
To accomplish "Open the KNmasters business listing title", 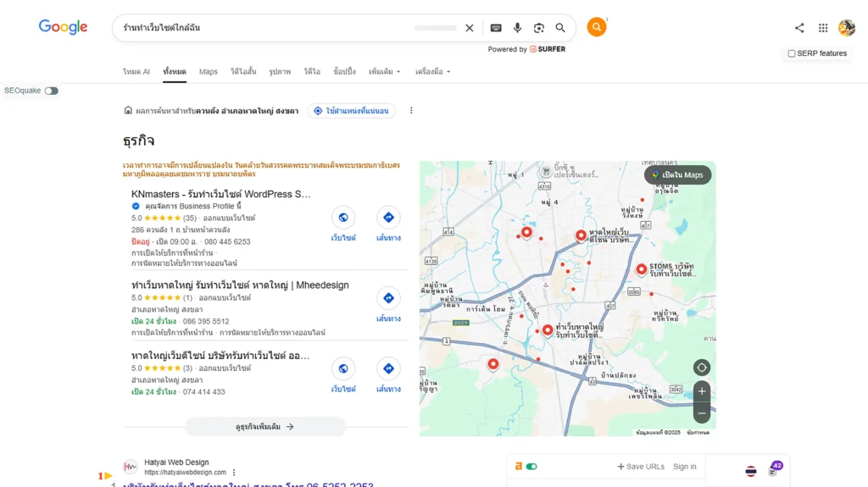I will coord(221,194).
